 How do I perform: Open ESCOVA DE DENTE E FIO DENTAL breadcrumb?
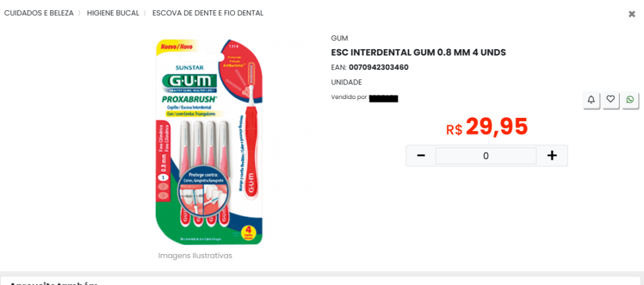pos(208,13)
